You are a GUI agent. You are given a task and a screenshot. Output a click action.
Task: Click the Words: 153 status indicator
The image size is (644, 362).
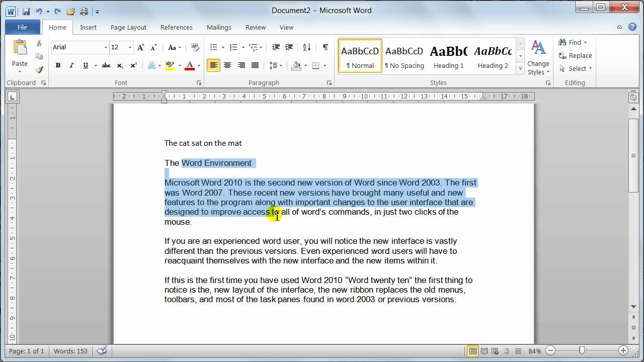tap(71, 351)
